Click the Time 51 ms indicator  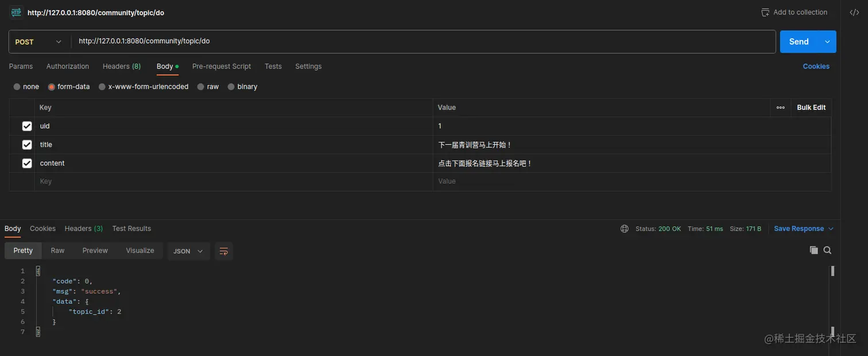click(x=706, y=229)
